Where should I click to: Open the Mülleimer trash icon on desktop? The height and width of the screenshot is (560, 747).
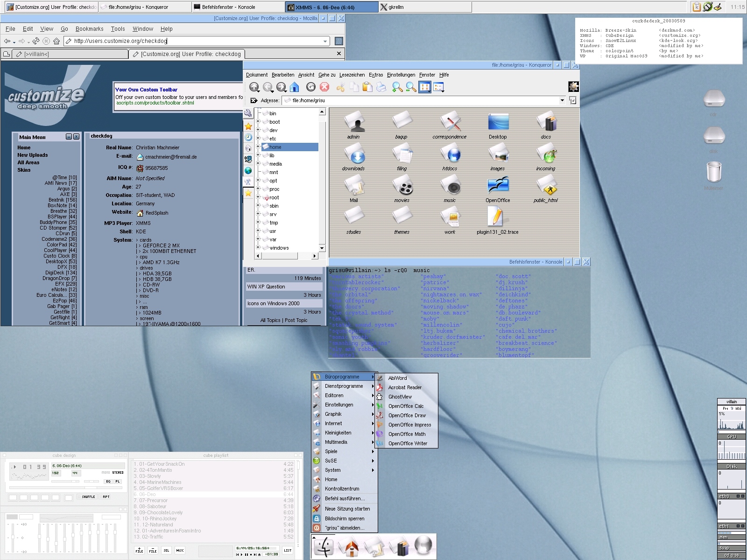(x=714, y=175)
